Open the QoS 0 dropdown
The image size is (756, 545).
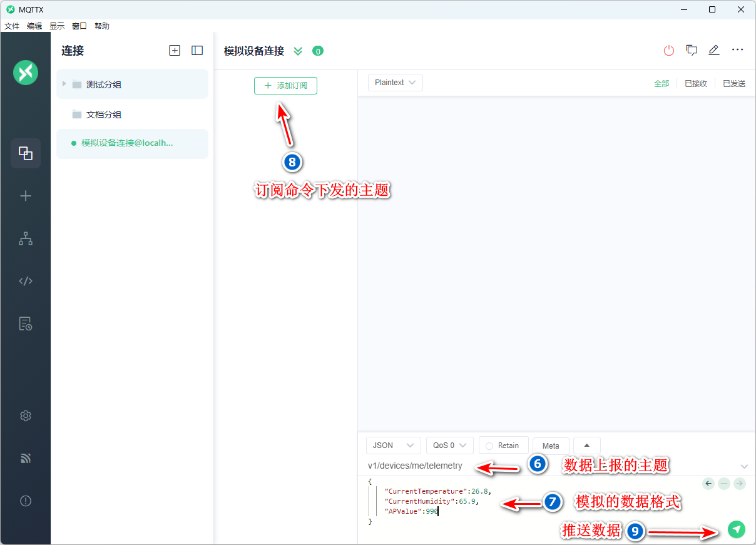click(449, 446)
